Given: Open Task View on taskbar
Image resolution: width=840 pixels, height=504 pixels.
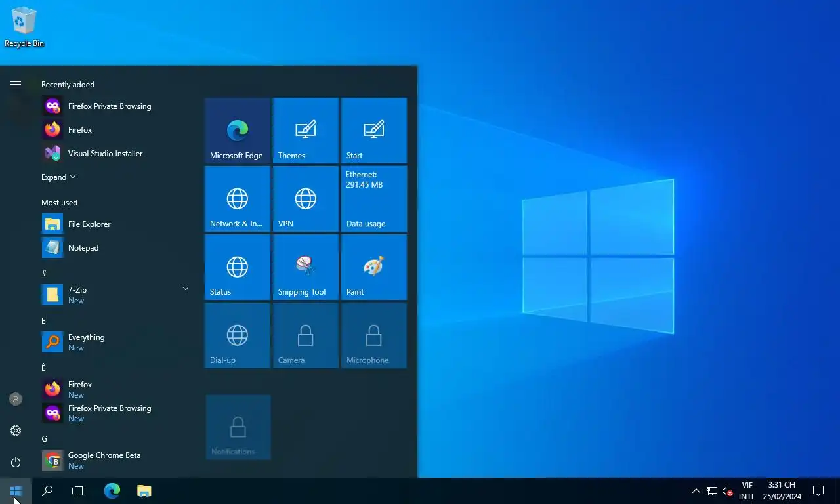Looking at the screenshot, I should pos(79,491).
